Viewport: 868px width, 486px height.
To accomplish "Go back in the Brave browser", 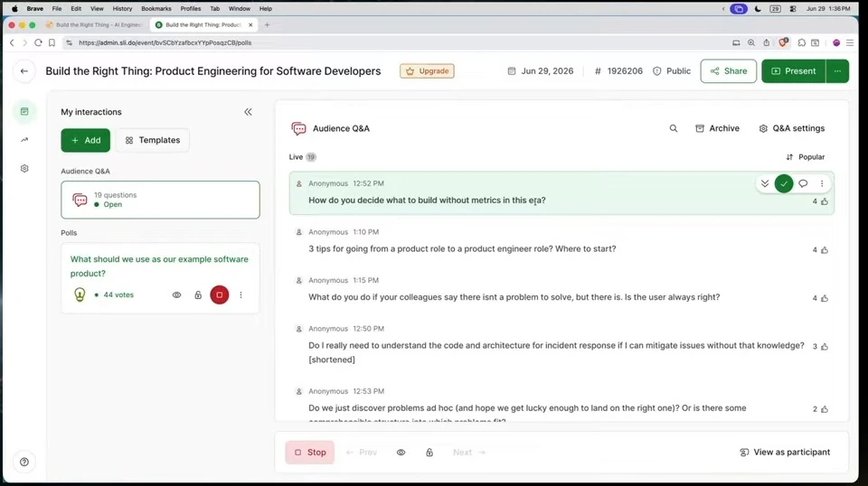I will [x=12, y=42].
